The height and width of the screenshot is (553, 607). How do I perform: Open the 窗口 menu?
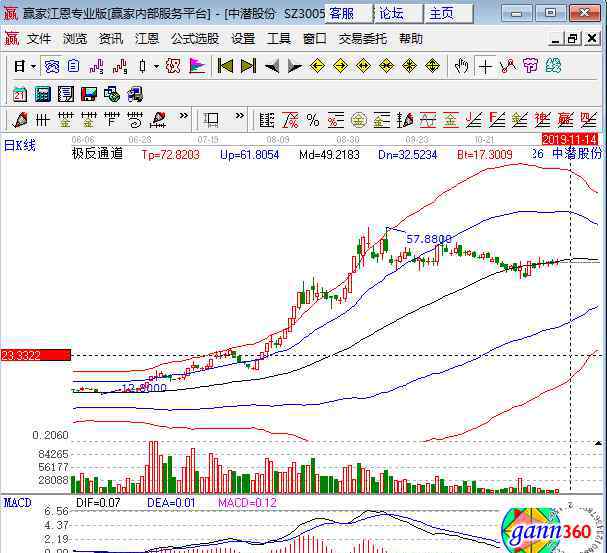click(x=314, y=39)
